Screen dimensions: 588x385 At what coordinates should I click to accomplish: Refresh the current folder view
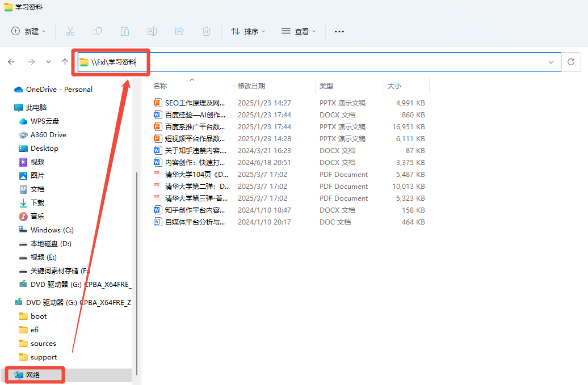(571, 62)
